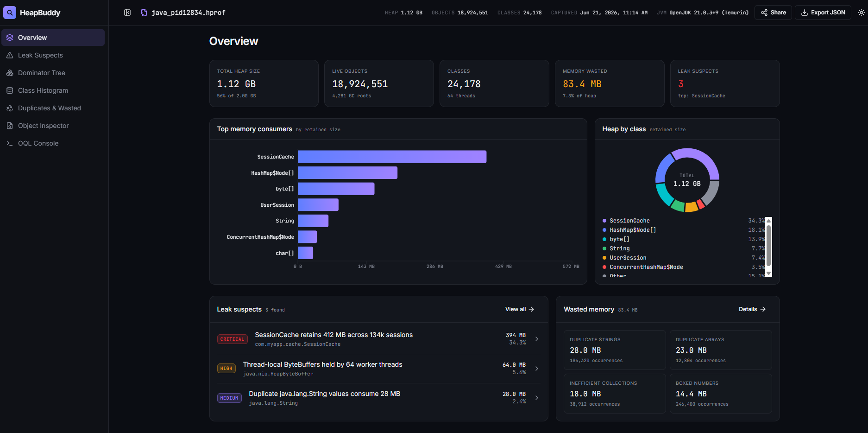Viewport: 868px width, 433px height.
Task: Expand ByteBuffers suspect via its chevron
Action: [x=537, y=369]
